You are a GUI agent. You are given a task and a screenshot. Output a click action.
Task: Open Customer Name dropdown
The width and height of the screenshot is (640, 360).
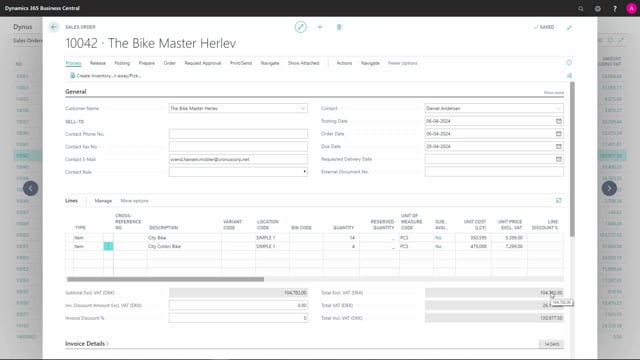click(x=303, y=108)
